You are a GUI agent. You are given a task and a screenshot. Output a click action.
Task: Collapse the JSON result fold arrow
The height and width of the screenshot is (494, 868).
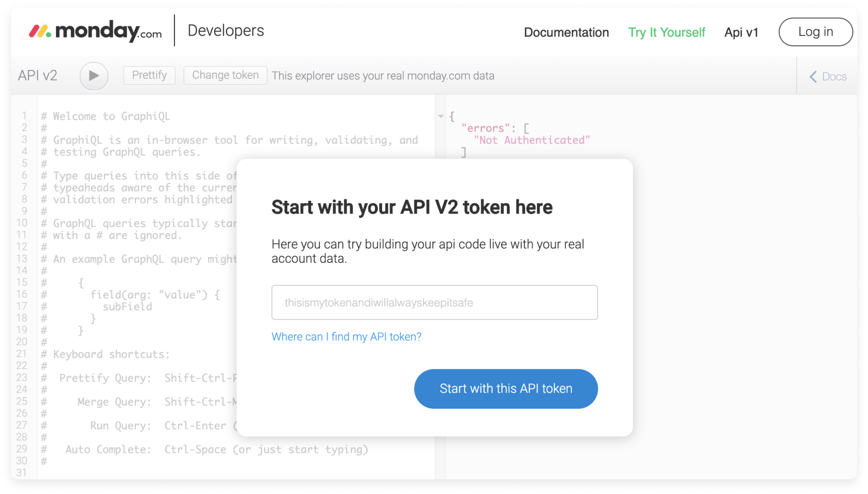pos(440,117)
